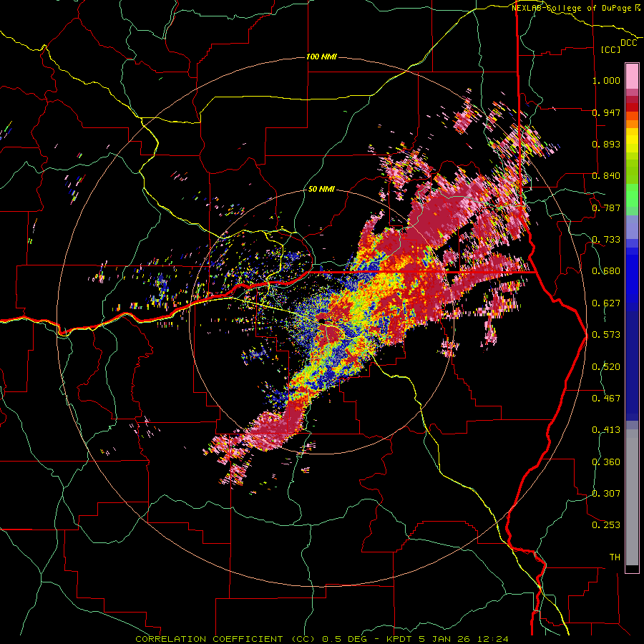Image resolution: width=644 pixels, height=644 pixels.
Task: Select the 0.627 value on the color scale
Action: coord(606,303)
